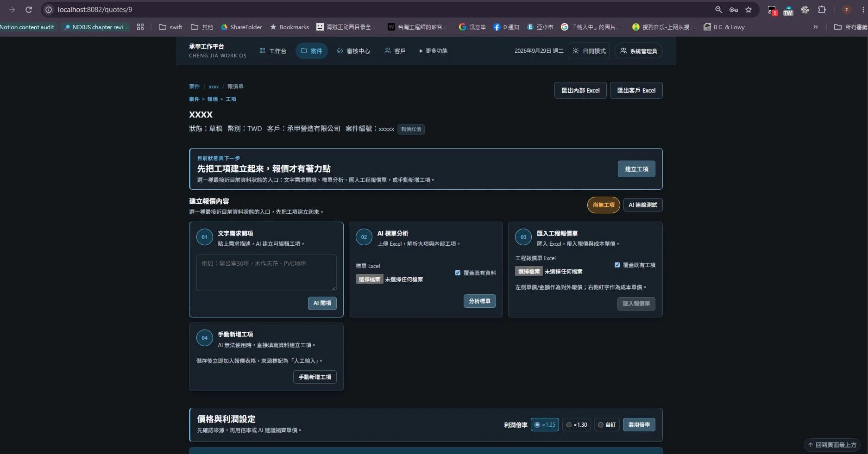Click the 手動新增工項 button
The height and width of the screenshot is (454, 868).
tap(315, 377)
